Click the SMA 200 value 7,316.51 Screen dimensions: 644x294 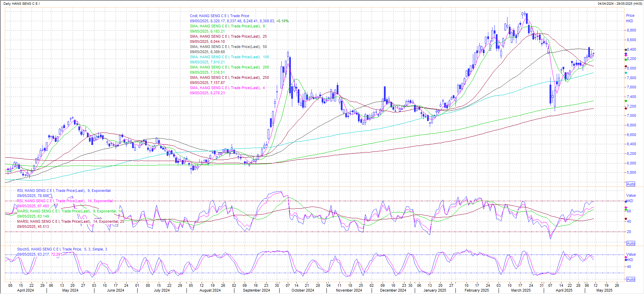tap(218, 72)
